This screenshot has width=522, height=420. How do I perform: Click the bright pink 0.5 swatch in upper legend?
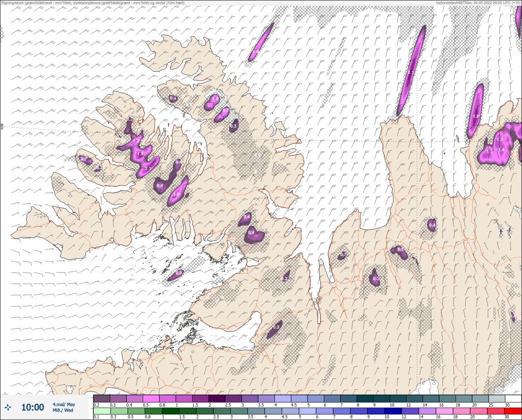(x=151, y=398)
